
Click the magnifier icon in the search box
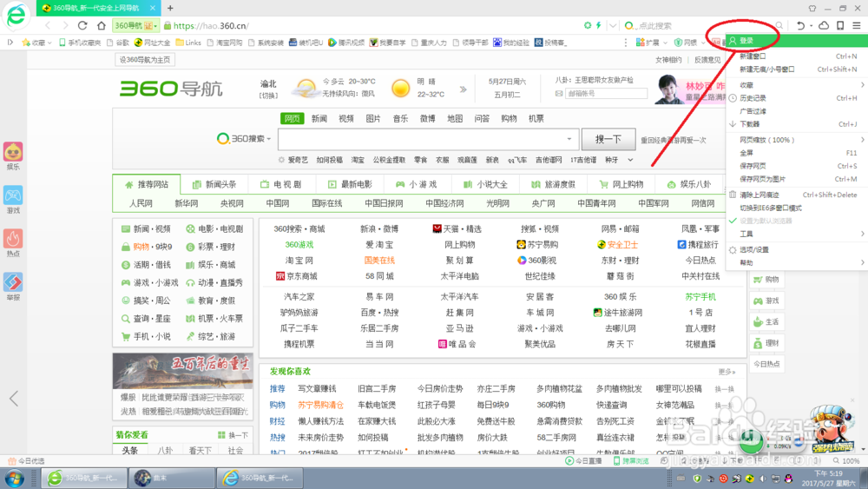click(779, 25)
